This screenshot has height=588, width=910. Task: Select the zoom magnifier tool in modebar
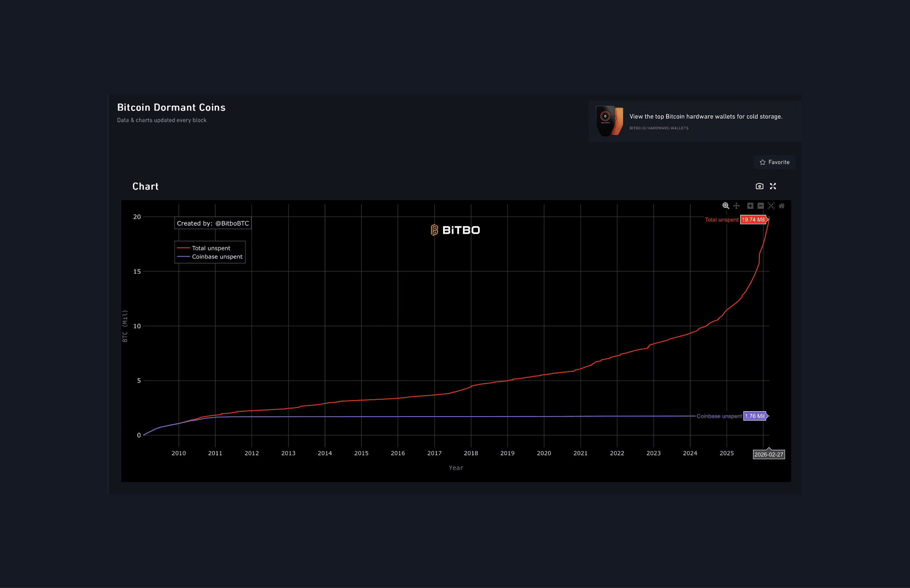726,206
